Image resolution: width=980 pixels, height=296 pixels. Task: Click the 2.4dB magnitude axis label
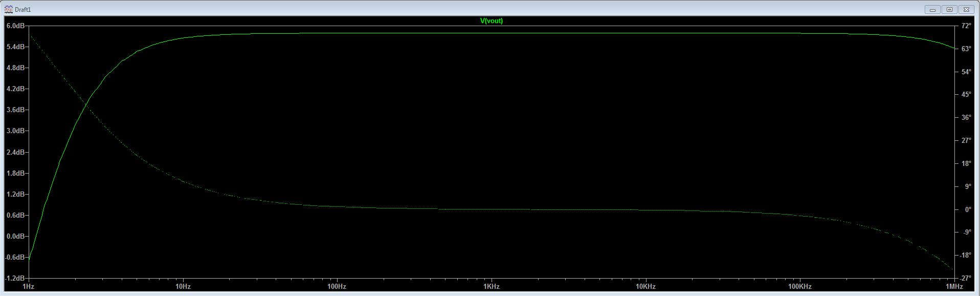[x=15, y=152]
